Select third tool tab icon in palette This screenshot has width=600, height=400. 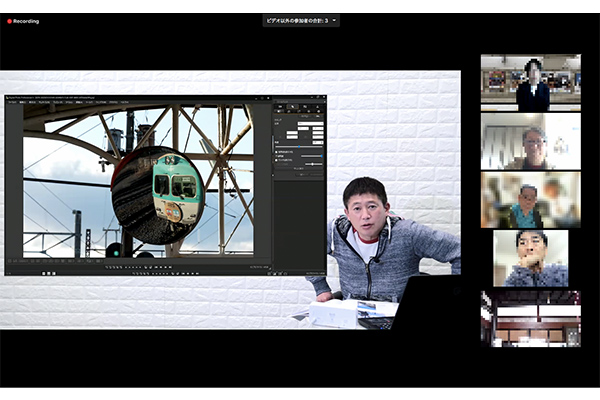point(306,108)
